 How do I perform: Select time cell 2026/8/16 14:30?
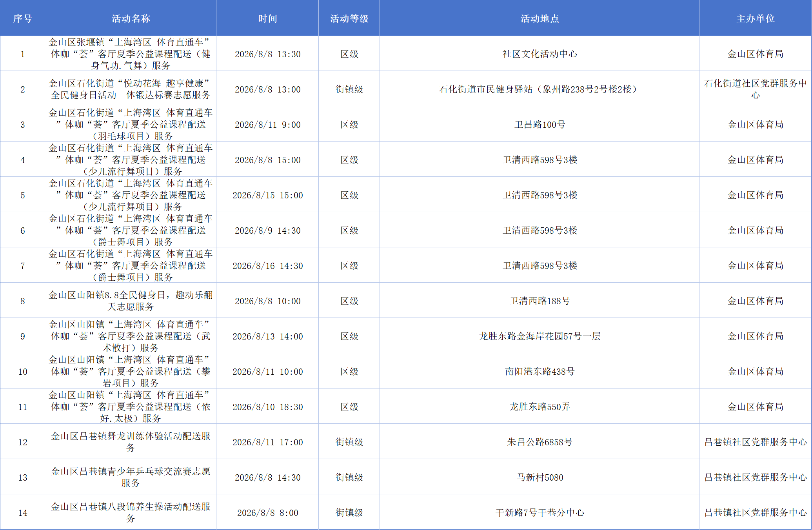click(267, 265)
